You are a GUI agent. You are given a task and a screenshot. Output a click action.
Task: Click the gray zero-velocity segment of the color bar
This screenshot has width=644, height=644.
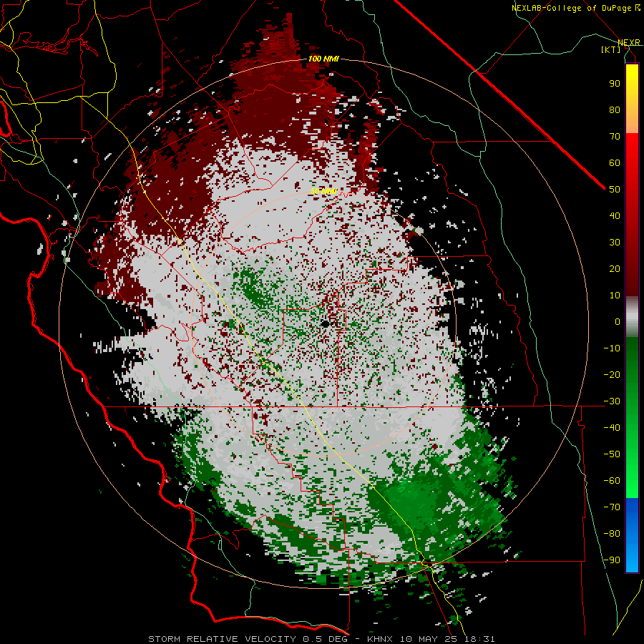click(632, 317)
